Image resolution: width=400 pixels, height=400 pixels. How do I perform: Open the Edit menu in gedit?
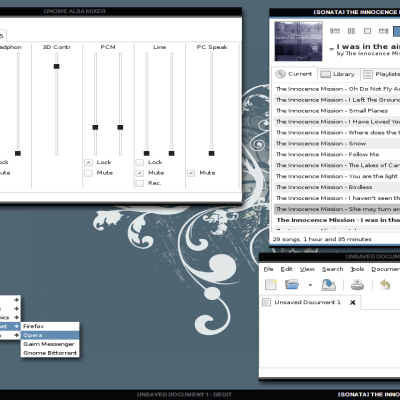point(286,269)
